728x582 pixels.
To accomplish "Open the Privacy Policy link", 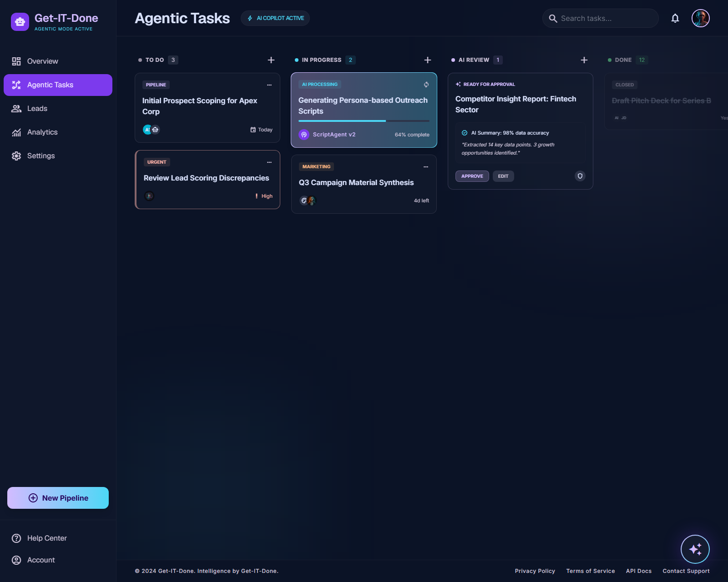I will point(535,571).
